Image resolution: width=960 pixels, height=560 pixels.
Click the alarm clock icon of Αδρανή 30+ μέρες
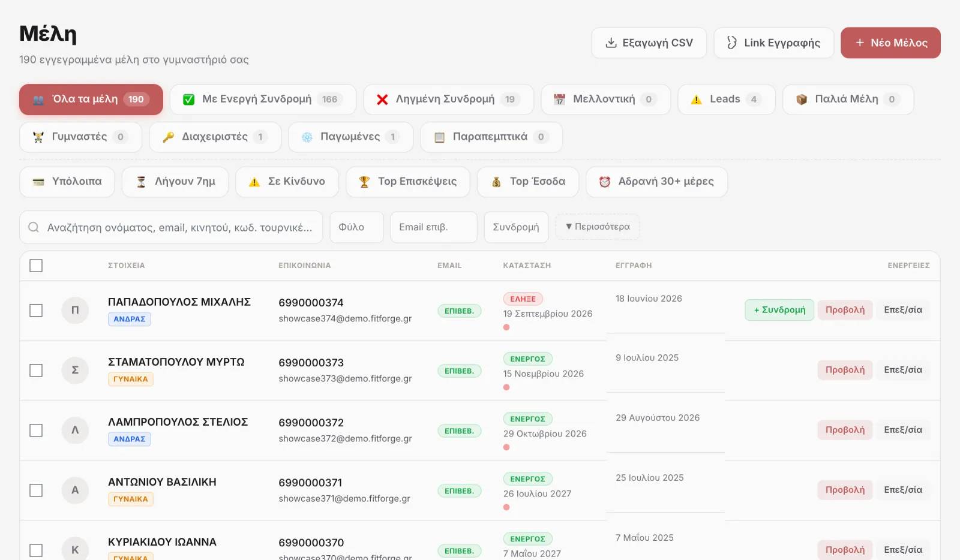(605, 182)
